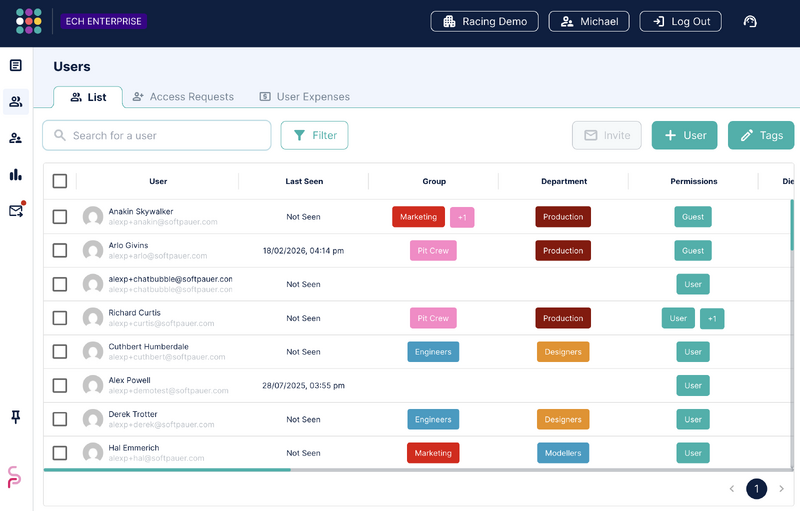Click Anakin Skywalker's avatar

tap(93, 217)
